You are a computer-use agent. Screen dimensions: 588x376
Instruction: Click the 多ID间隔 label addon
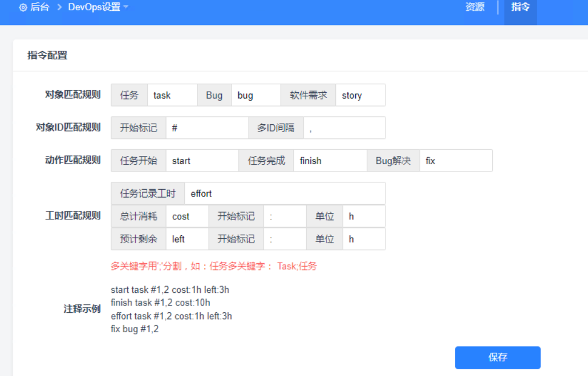(276, 128)
